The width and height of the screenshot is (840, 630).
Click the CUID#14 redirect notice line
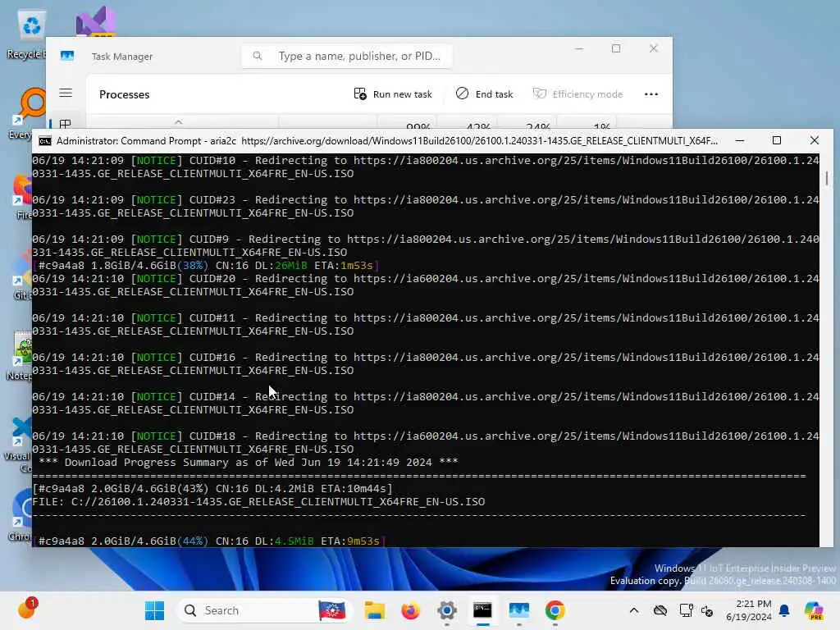coord(426,403)
